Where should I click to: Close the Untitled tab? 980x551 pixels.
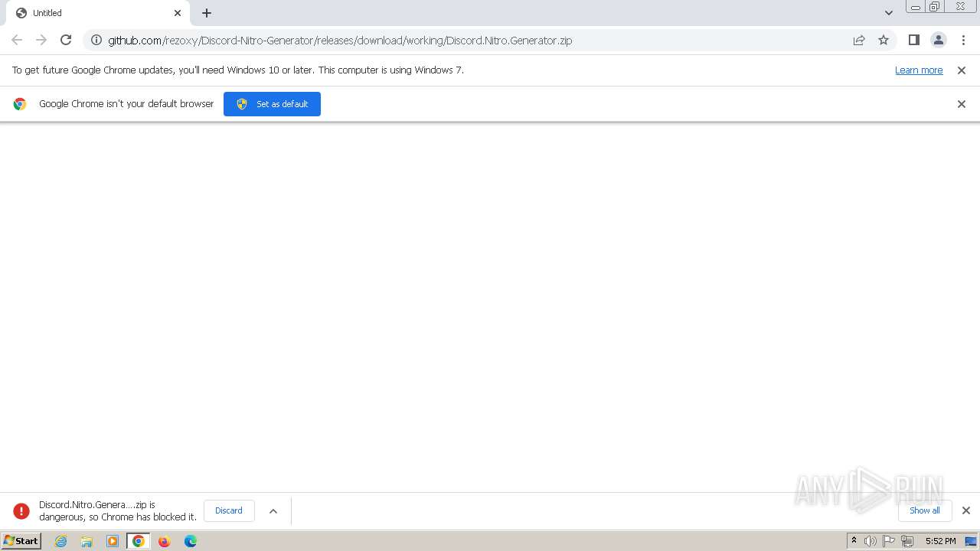point(178,13)
